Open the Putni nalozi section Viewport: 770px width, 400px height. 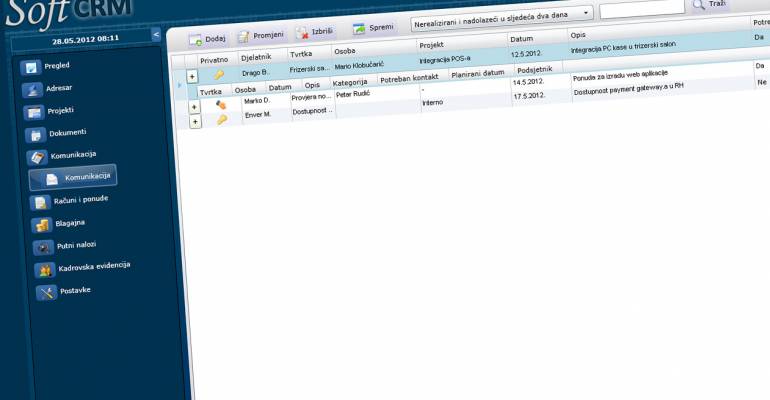65,246
